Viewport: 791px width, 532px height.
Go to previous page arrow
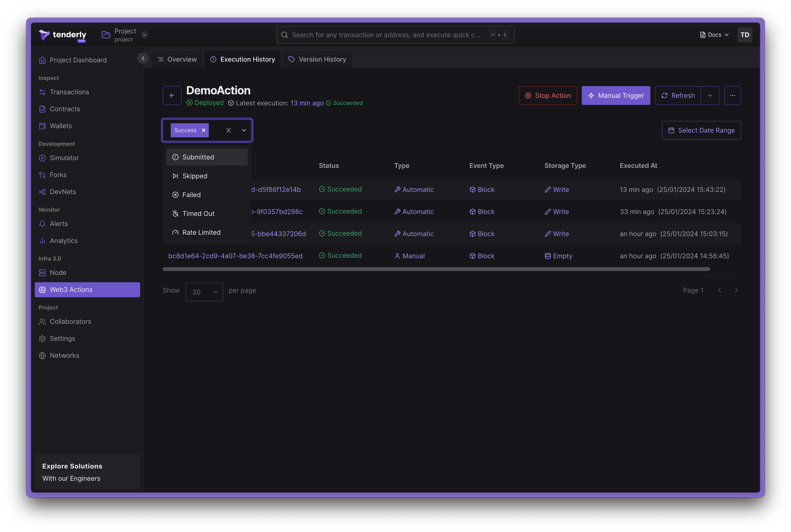[x=719, y=290]
